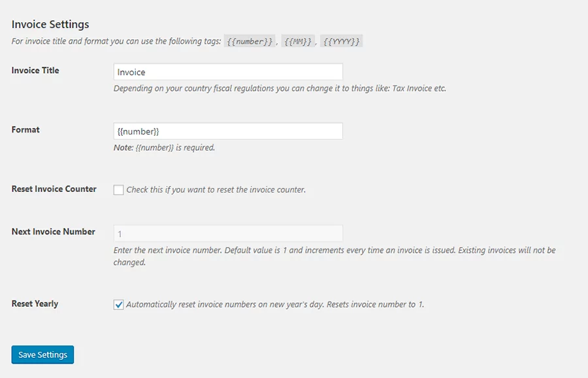Focus the Format input field
Screen dimensions: 588x378
[x=228, y=131]
